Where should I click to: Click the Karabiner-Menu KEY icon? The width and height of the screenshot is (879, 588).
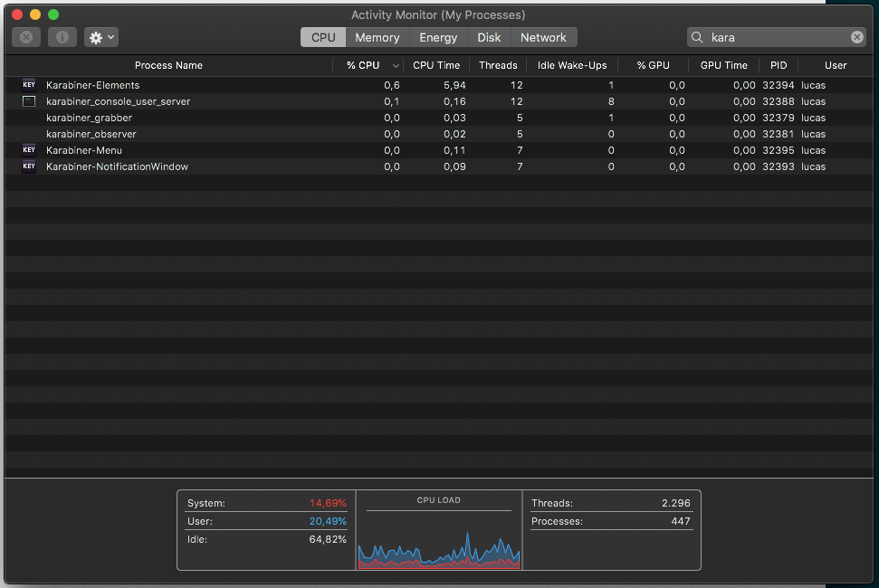[29, 150]
